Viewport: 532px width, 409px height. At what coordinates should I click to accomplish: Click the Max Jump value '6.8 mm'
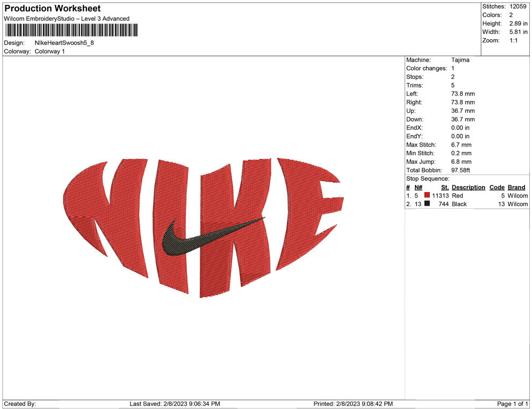click(461, 162)
